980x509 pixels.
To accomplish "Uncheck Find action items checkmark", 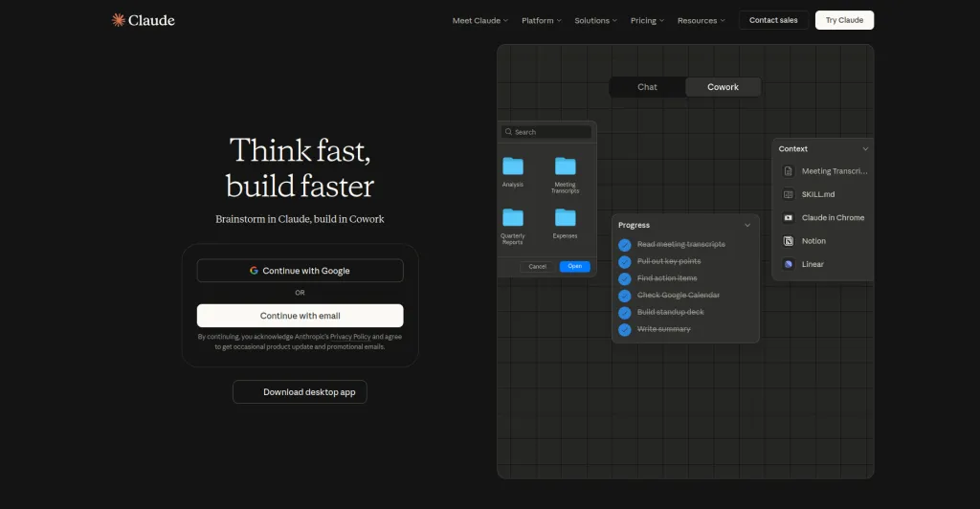I will pyautogui.click(x=624, y=278).
